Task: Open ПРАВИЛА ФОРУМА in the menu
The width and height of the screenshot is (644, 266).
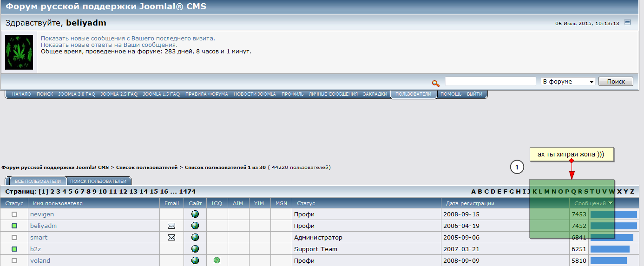Action: coord(207,94)
